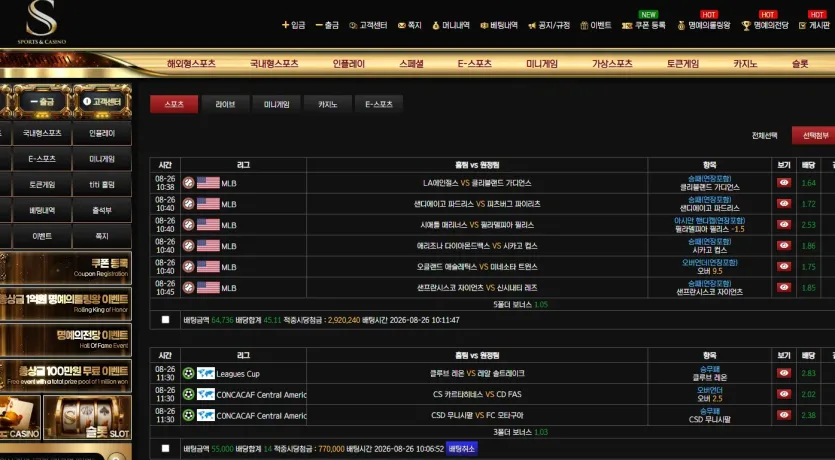This screenshot has width=835, height=460.
Task: Click soccer ball icon in CSD 무니시팔 row
Action: click(189, 415)
